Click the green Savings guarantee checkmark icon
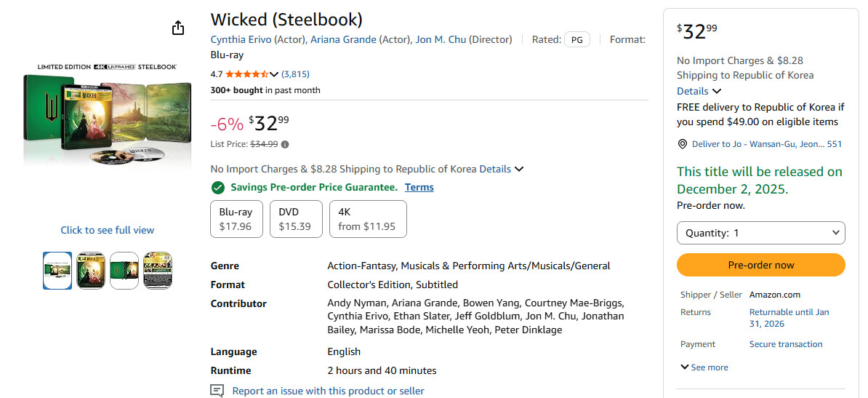Viewport: 868px width, 398px height. pos(218,188)
